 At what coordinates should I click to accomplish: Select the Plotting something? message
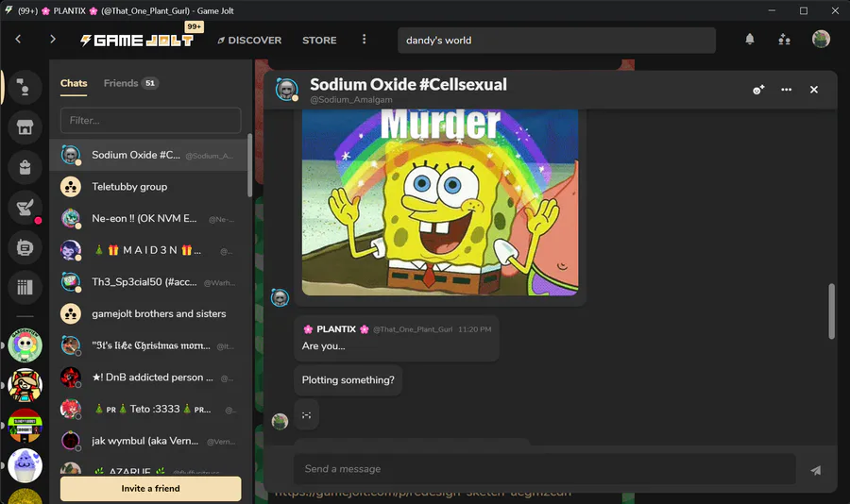348,380
